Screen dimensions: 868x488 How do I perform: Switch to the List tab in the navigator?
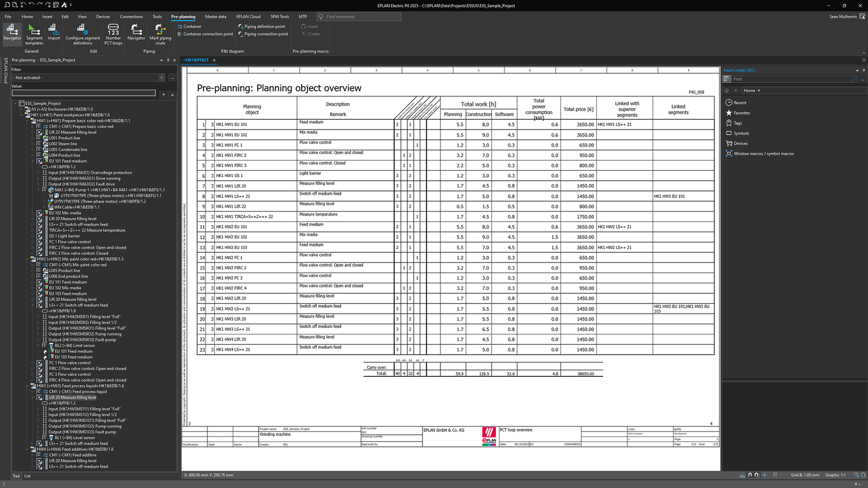click(x=27, y=476)
